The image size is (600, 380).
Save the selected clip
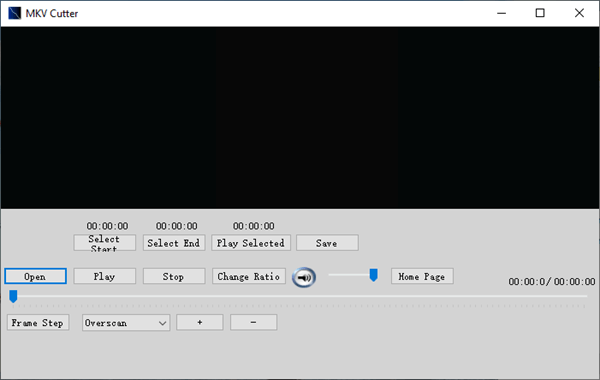(327, 243)
